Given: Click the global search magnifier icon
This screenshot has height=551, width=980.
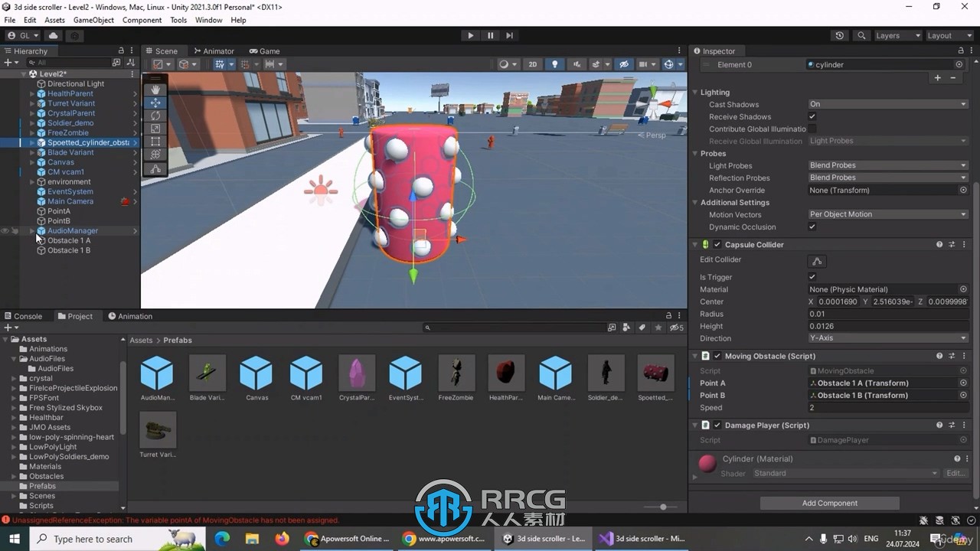Looking at the screenshot, I should tap(862, 35).
